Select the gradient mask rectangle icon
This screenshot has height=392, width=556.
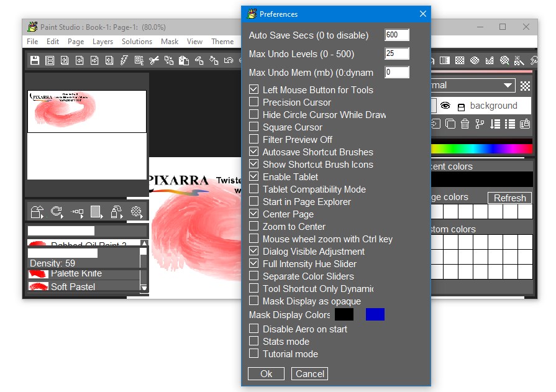(x=445, y=60)
